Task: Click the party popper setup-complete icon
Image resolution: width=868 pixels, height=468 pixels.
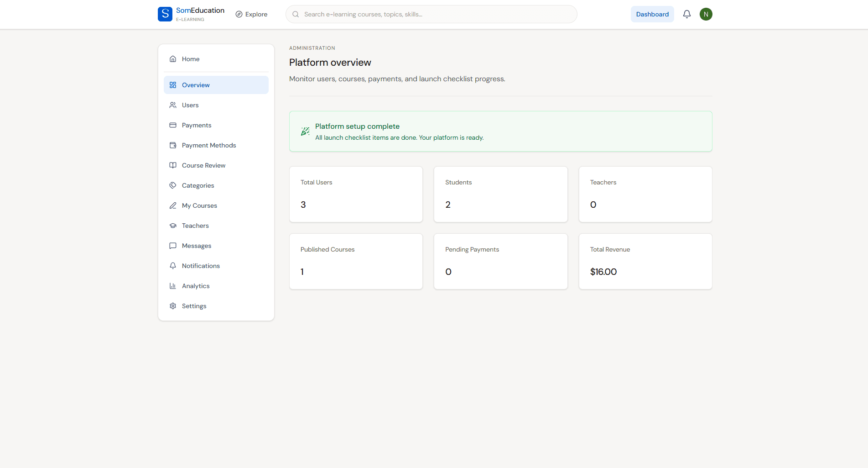Action: (x=305, y=131)
